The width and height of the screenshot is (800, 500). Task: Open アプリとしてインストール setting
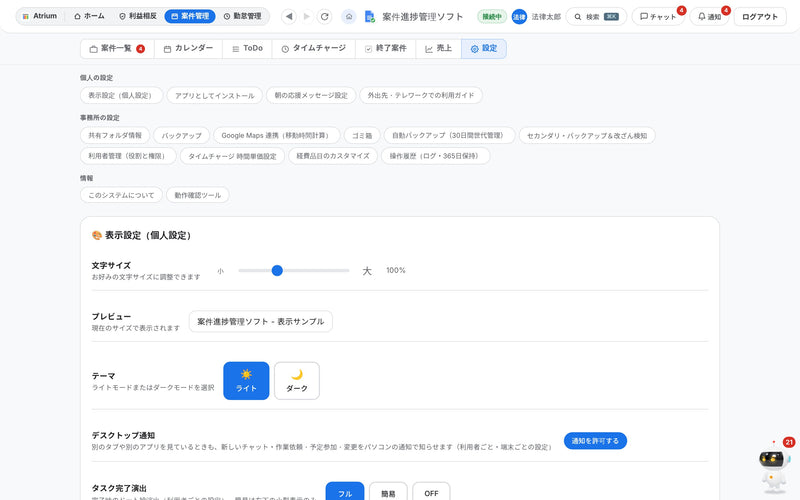click(215, 95)
